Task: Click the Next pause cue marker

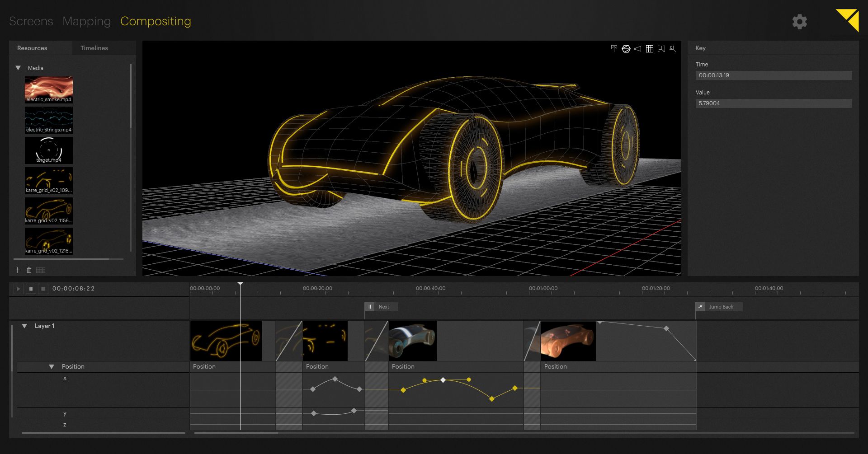Action: pos(382,307)
